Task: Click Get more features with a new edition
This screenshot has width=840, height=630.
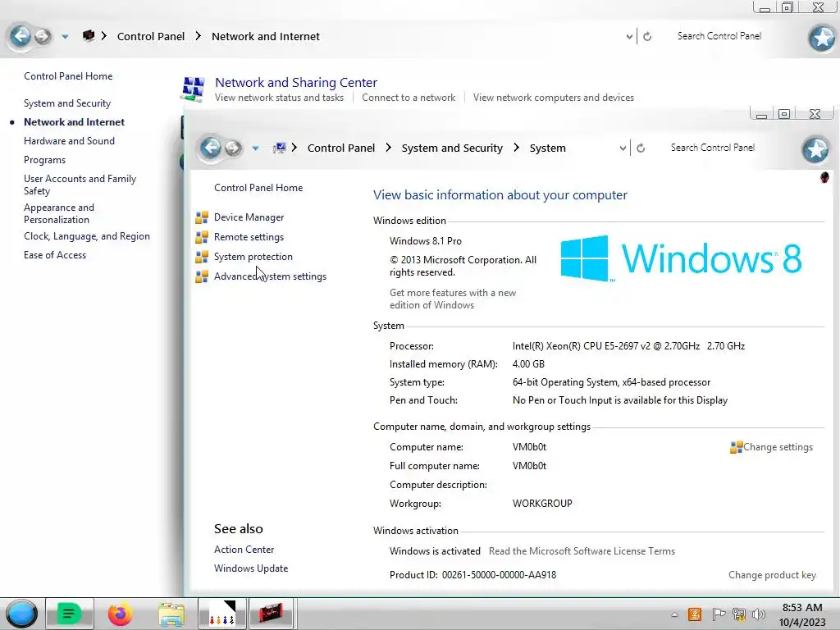Action: tap(453, 299)
